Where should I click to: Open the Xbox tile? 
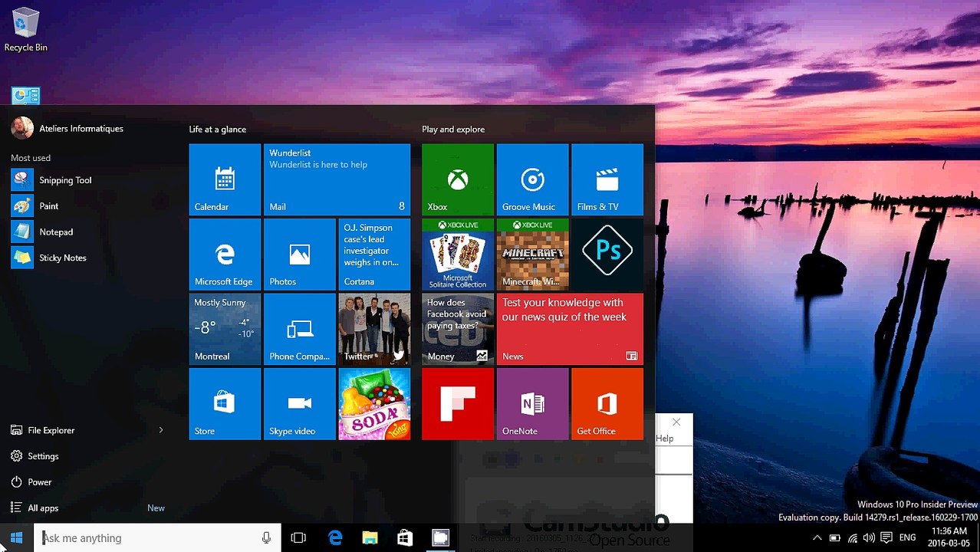click(458, 179)
